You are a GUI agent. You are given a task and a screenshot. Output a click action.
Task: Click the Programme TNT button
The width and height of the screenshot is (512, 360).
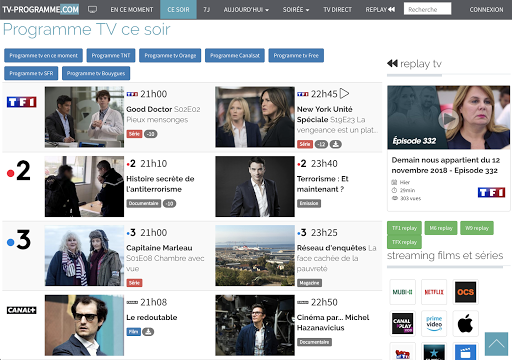pyautogui.click(x=111, y=55)
